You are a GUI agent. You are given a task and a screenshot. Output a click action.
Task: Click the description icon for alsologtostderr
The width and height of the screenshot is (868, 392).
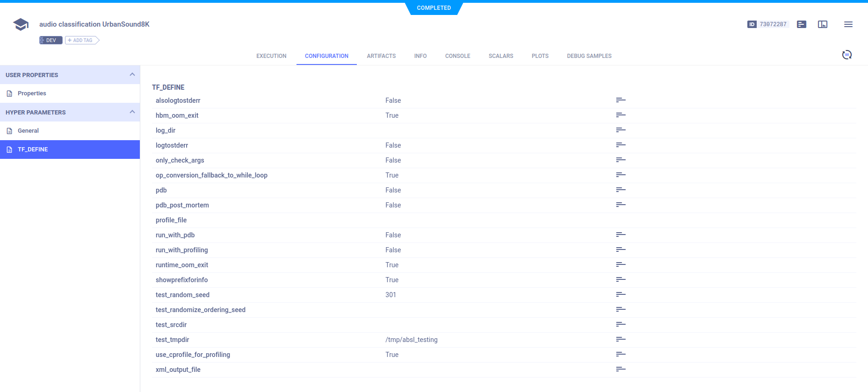tap(621, 100)
